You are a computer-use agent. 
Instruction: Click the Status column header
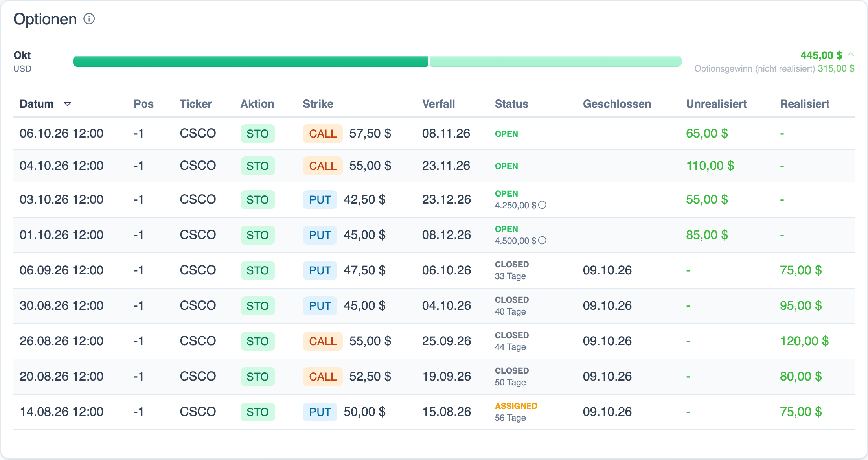coord(511,104)
